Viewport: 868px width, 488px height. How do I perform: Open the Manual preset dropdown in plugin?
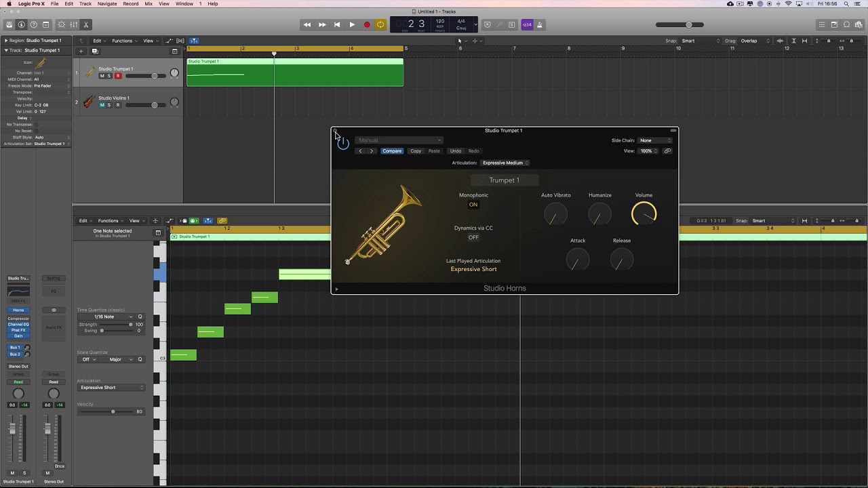tap(399, 140)
